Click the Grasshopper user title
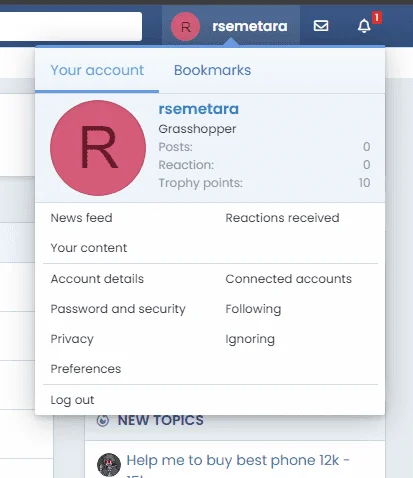Screen dimensions: 413x478 click(197, 129)
